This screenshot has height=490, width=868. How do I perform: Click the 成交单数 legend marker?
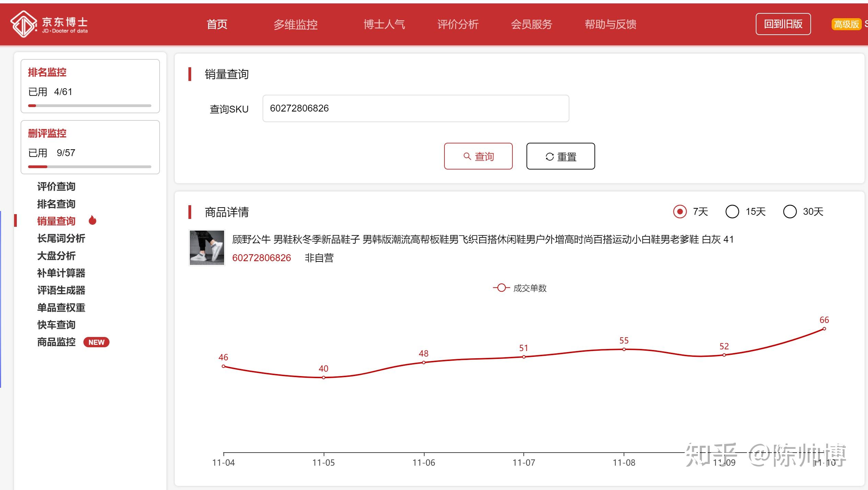point(501,288)
